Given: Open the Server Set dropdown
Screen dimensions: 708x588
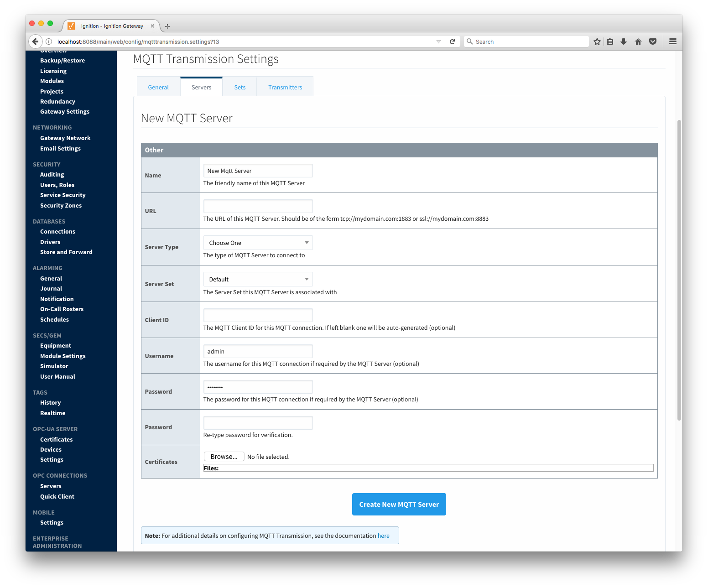Looking at the screenshot, I should click(258, 279).
